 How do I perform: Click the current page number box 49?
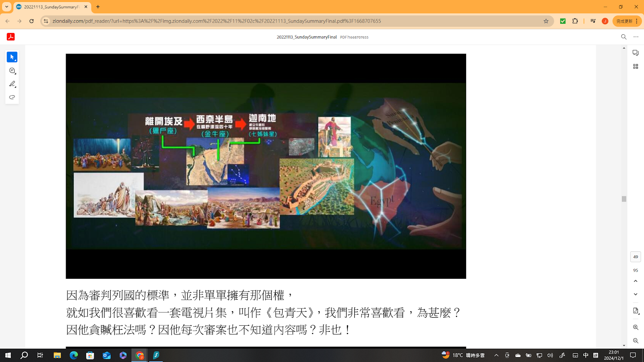tap(636, 257)
